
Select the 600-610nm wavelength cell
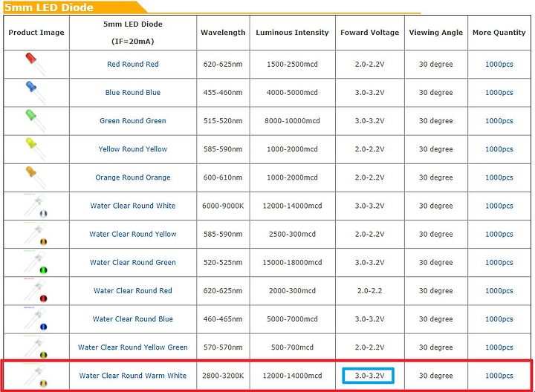point(223,177)
